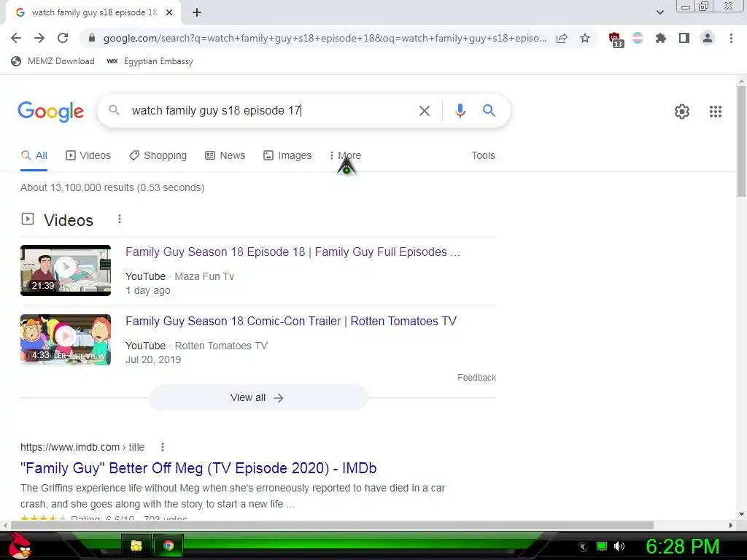Click the Feedback link

click(x=476, y=378)
